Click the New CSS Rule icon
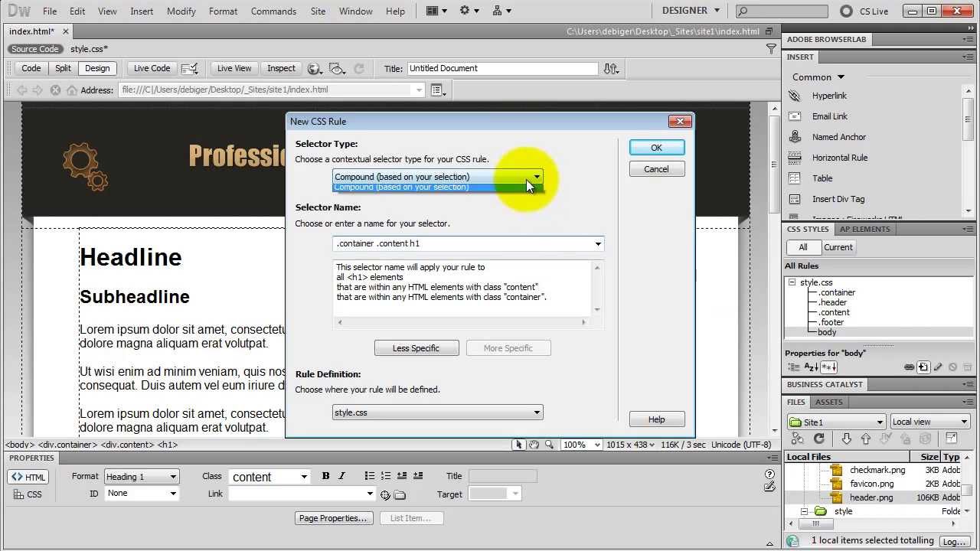This screenshot has width=980, height=551. click(923, 367)
